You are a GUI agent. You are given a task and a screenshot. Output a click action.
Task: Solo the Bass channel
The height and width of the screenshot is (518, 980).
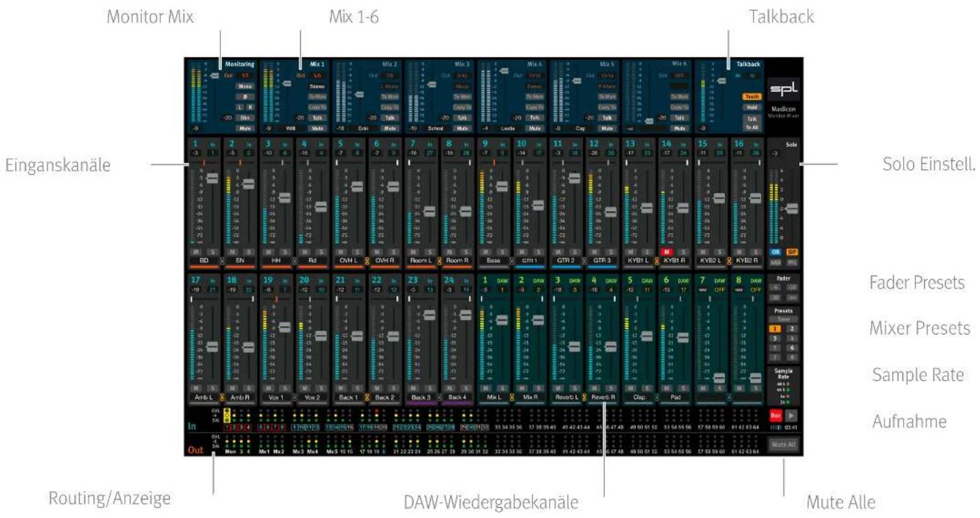(x=502, y=252)
